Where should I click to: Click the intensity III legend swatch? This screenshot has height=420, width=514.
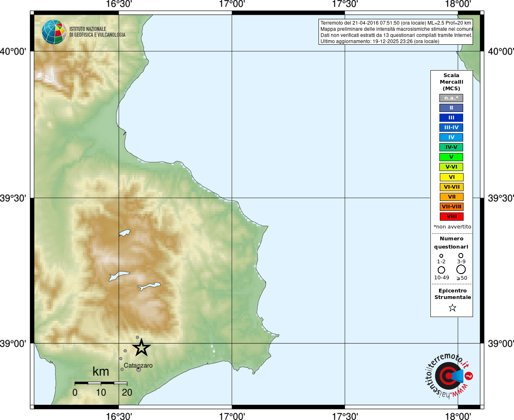coord(451,118)
